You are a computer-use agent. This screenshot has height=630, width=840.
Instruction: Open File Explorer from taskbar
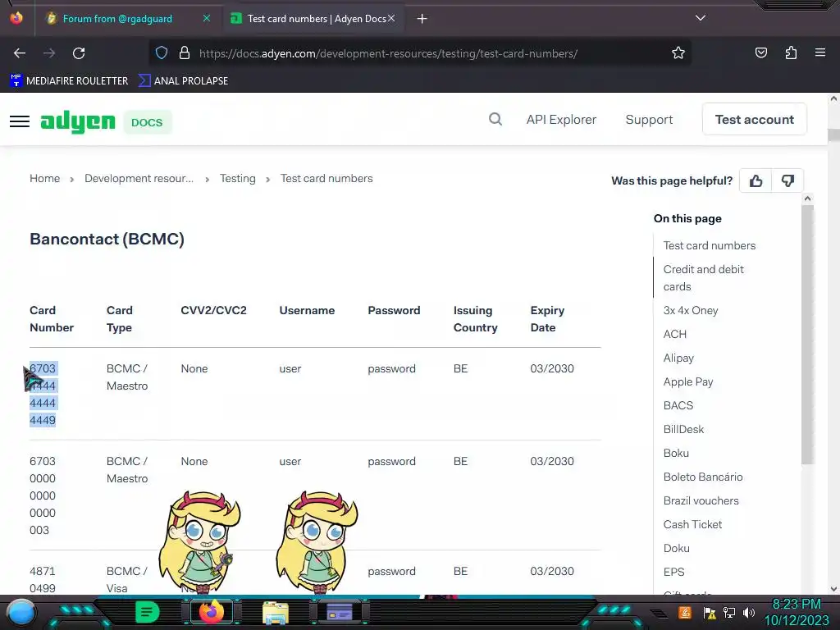pyautogui.click(x=276, y=613)
